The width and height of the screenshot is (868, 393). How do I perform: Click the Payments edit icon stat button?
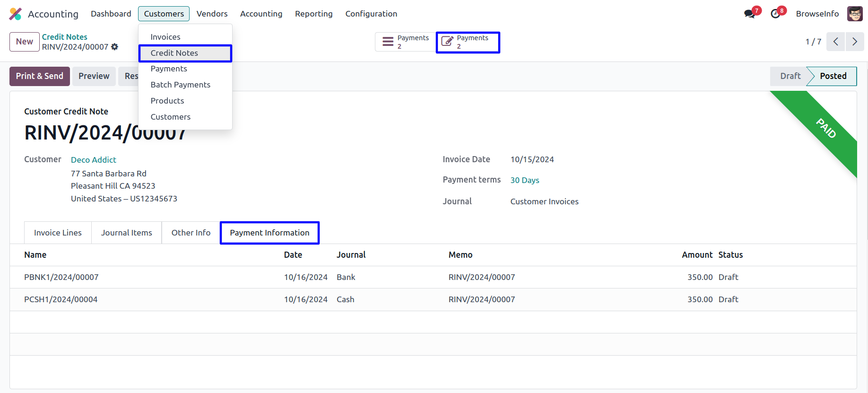[468, 42]
